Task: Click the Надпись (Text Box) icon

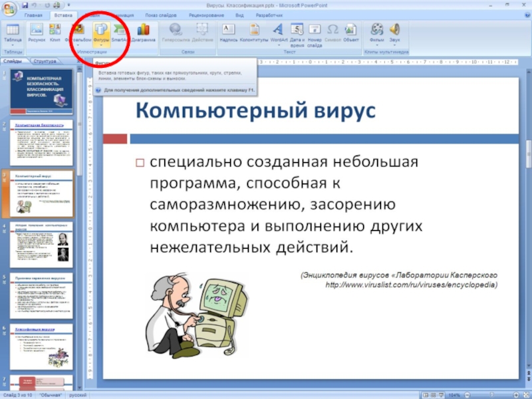Action: [x=228, y=31]
